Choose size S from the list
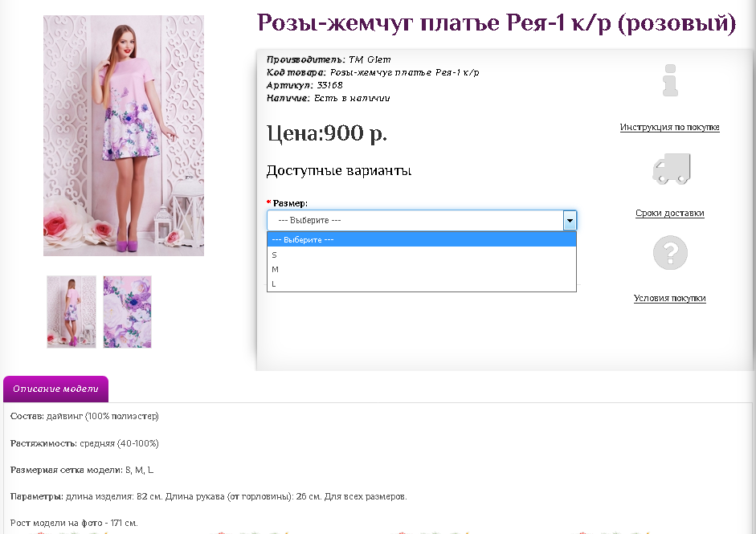This screenshot has width=756, height=534. 422,255
